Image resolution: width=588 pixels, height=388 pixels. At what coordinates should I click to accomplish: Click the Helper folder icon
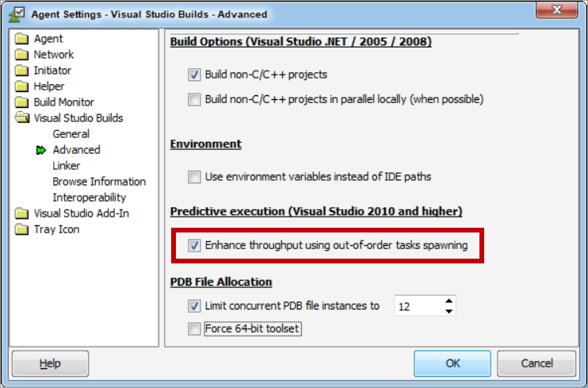pos(21,86)
